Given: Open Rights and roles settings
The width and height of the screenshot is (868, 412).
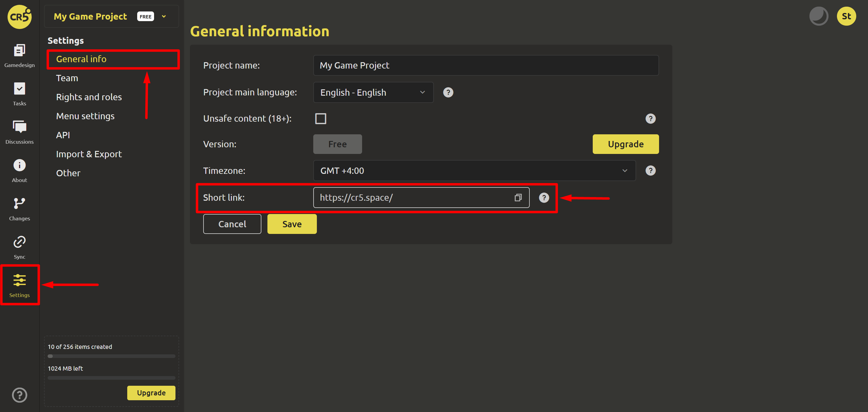Looking at the screenshot, I should pos(89,97).
